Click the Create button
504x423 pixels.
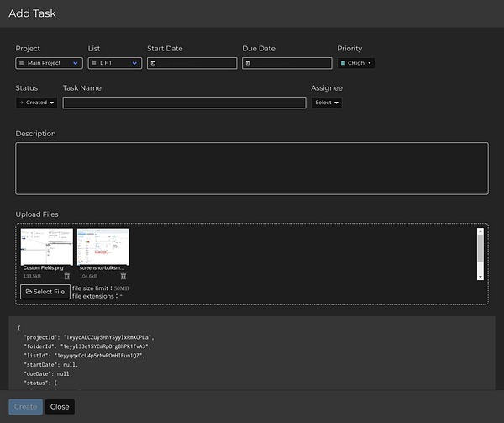pyautogui.click(x=26, y=407)
